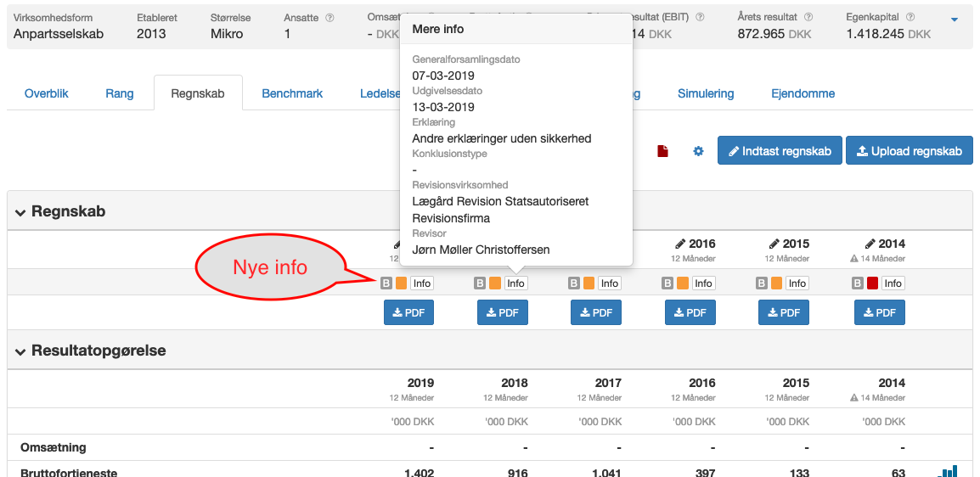
Task: Open the Overblik tab
Action: pyautogui.click(x=46, y=93)
